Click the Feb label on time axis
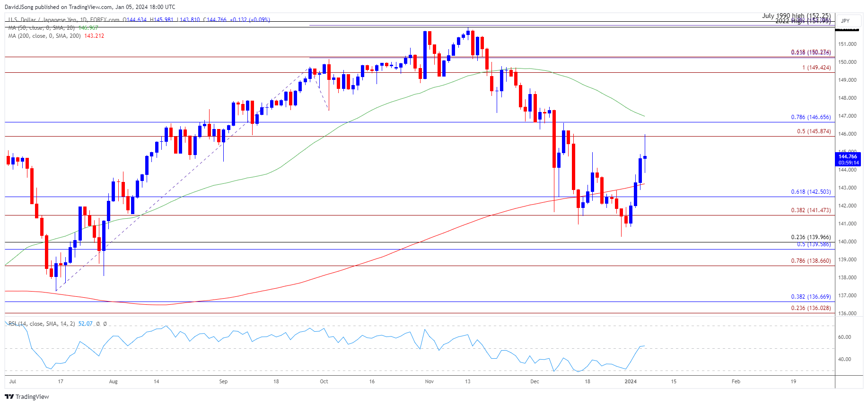Viewport: 868px width, 405px height. (736, 381)
